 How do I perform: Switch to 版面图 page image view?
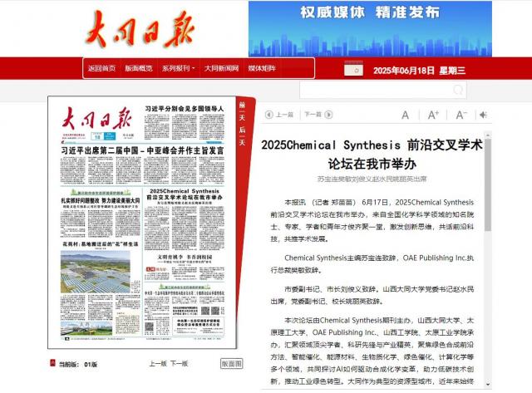coord(231,364)
